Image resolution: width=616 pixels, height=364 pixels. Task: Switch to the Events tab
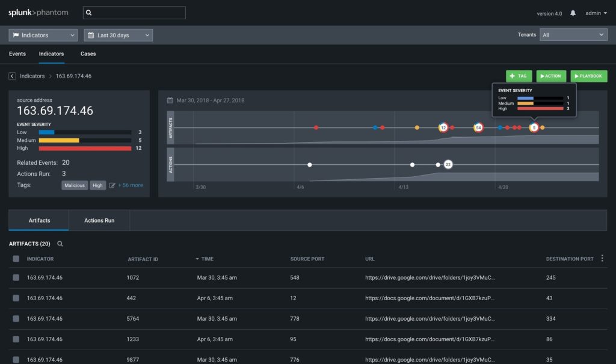click(17, 54)
